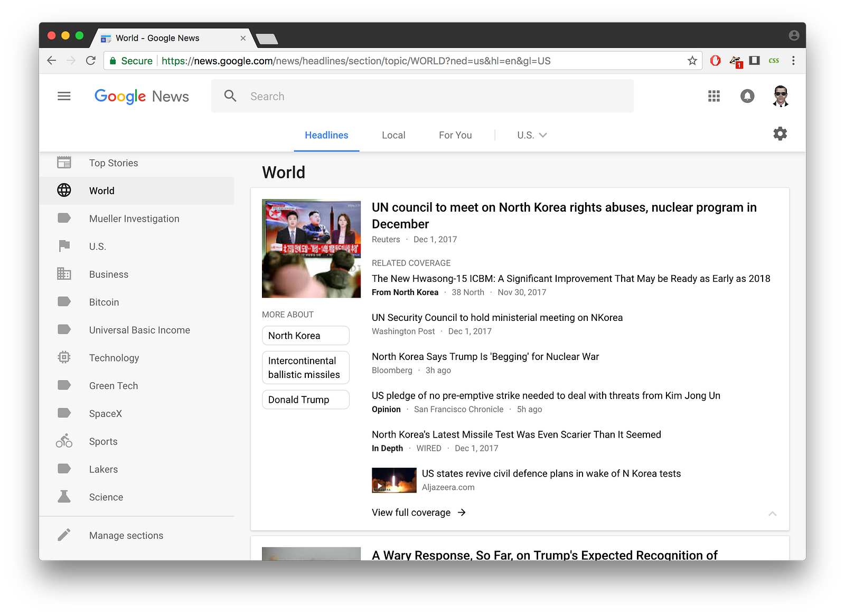Open a new browser tab
The image size is (845, 616).
point(267,39)
